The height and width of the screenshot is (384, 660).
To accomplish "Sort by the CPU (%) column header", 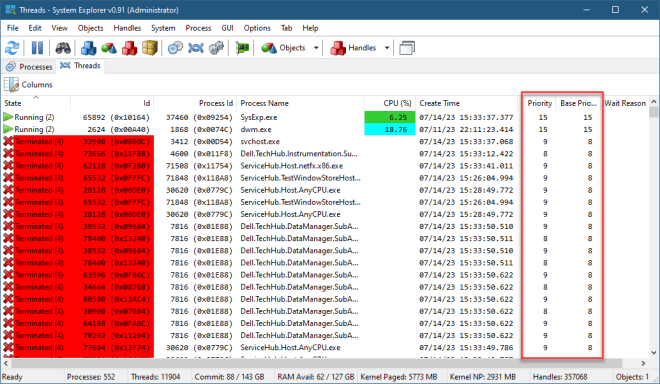I will (390, 103).
